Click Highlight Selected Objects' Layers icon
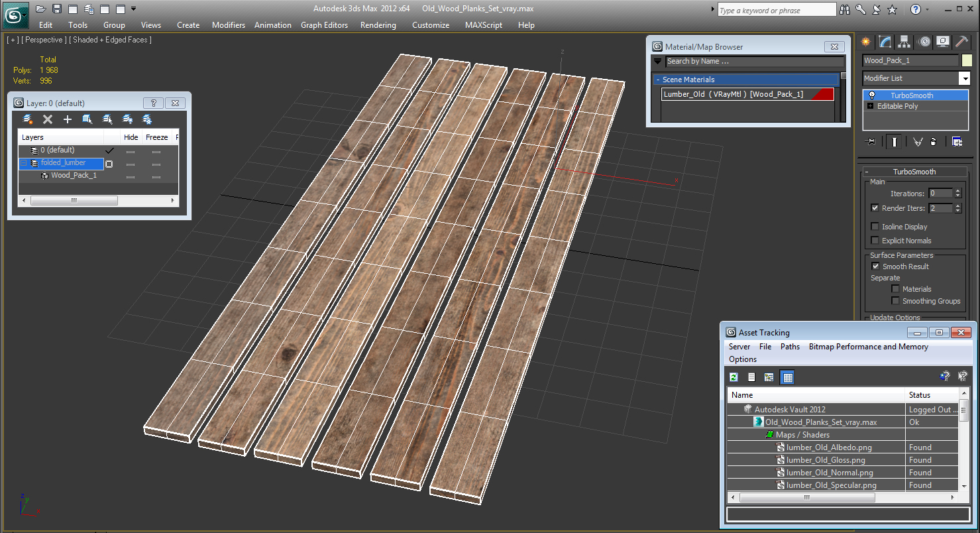Viewport: 980px width, 533px height. 107,119
